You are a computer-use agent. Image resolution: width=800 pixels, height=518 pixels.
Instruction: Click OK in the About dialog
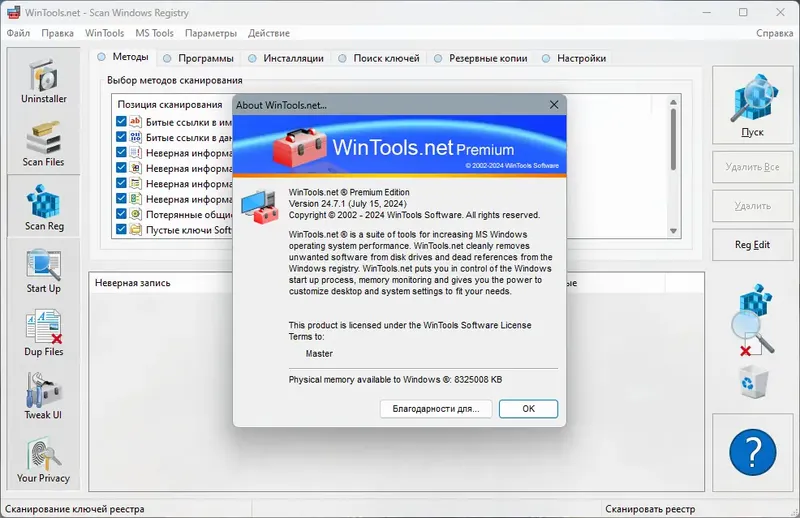pyautogui.click(x=528, y=409)
